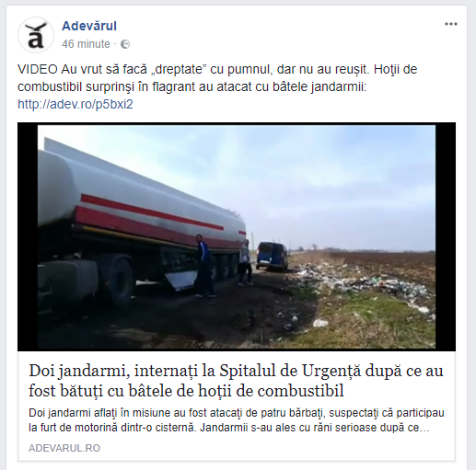Click the man in the blue jacket

[203, 266]
